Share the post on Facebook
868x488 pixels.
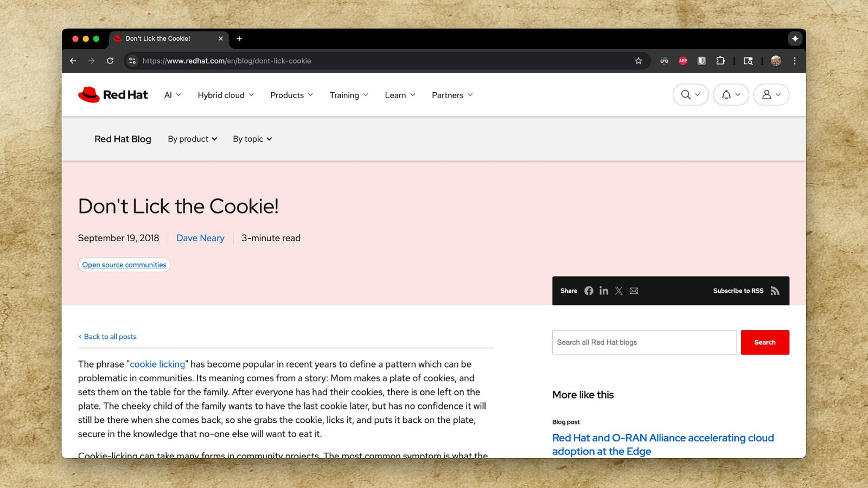[589, 291]
